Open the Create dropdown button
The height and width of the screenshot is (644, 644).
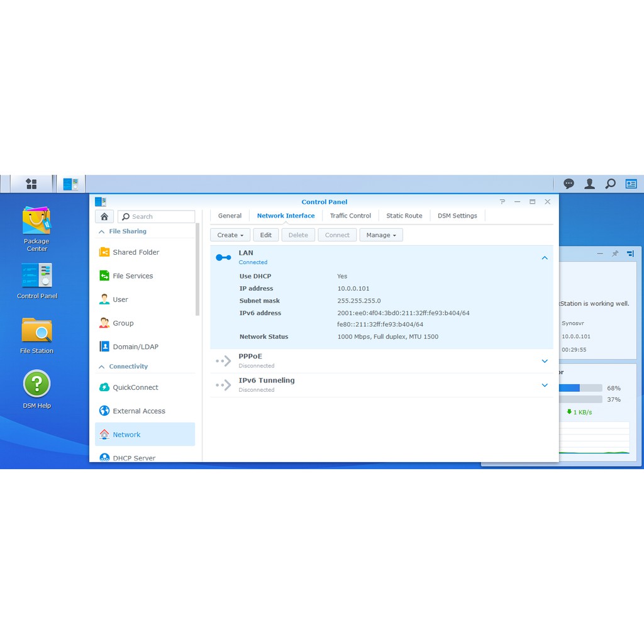pyautogui.click(x=230, y=235)
